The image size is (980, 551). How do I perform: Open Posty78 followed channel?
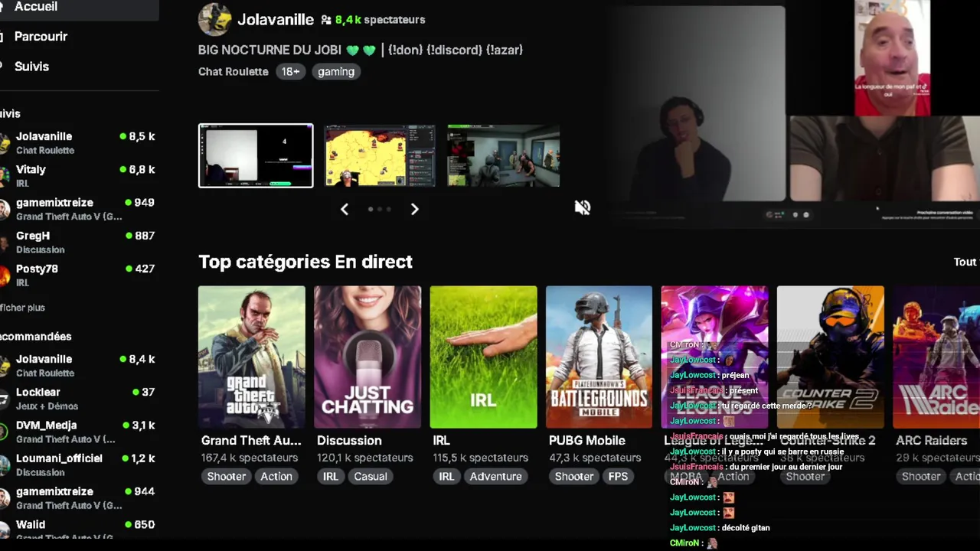[x=78, y=275]
